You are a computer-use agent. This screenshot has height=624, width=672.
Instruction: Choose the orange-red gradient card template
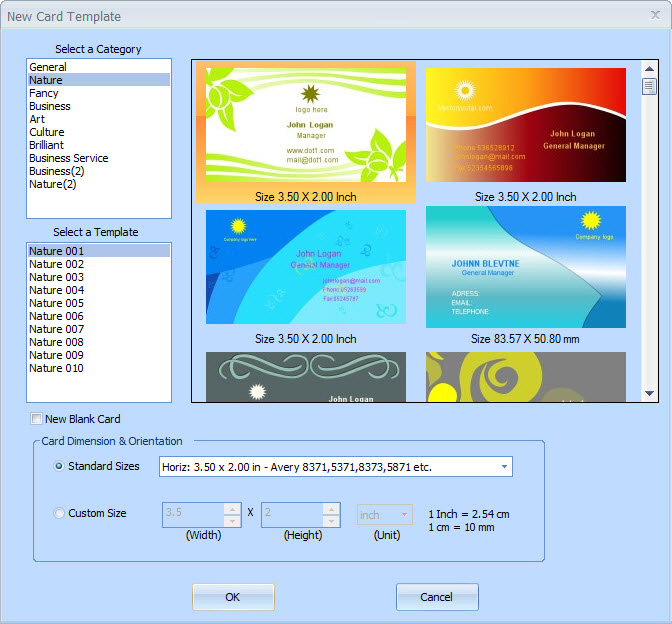[x=525, y=125]
